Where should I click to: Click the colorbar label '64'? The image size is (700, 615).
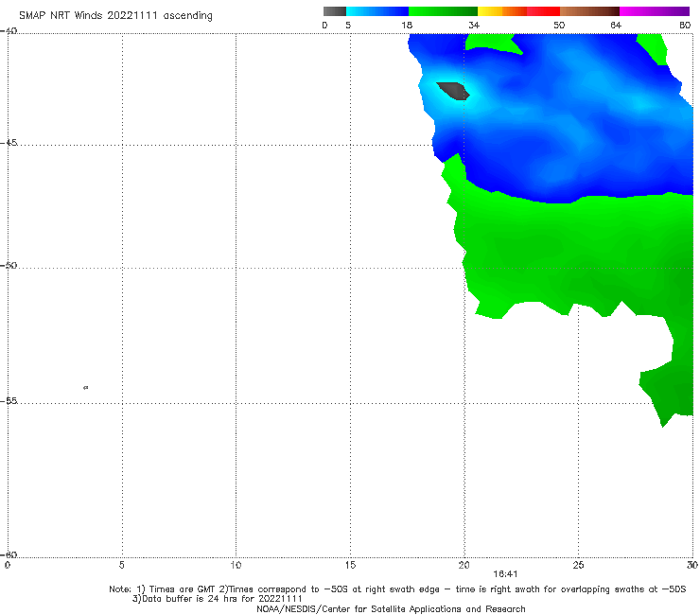click(x=616, y=26)
